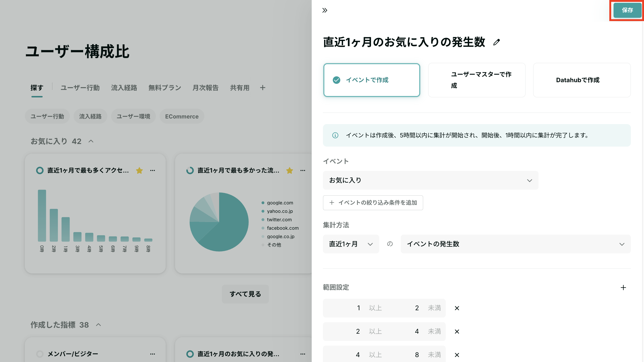Collapse the side panel with double-chevron icon
Viewport: 644px width, 362px height.
click(x=325, y=10)
